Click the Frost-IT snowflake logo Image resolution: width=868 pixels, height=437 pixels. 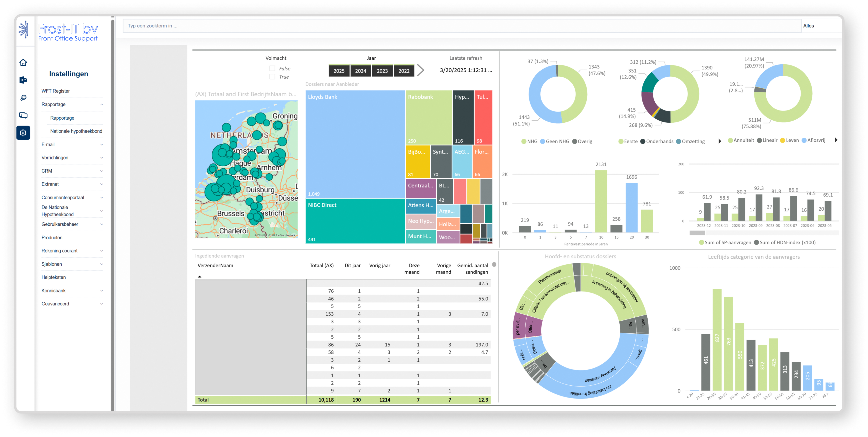(x=23, y=29)
